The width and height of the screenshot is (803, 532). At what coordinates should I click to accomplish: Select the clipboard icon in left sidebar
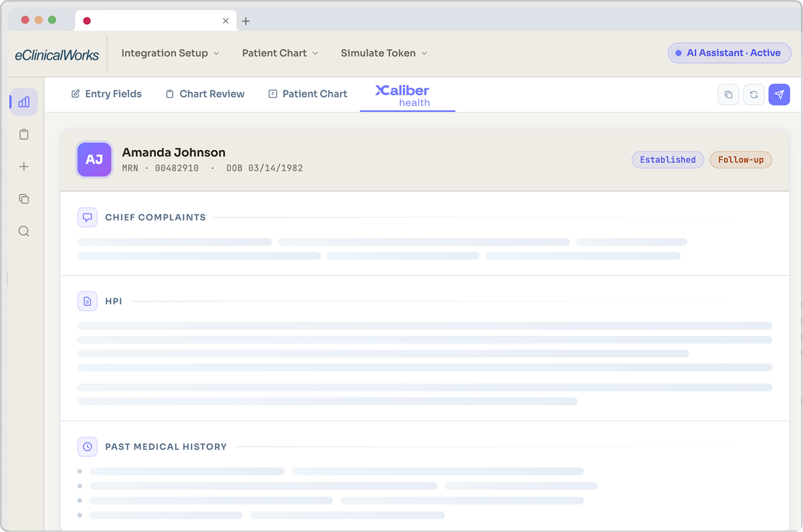[24, 134]
